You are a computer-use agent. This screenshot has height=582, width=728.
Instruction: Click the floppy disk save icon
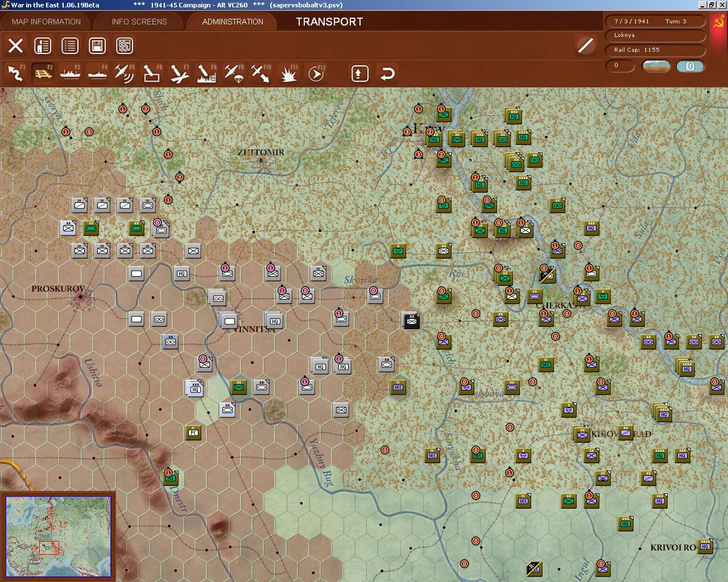pos(97,45)
